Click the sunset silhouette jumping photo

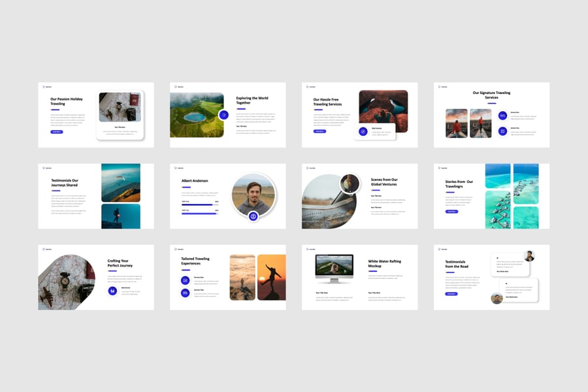tap(271, 277)
